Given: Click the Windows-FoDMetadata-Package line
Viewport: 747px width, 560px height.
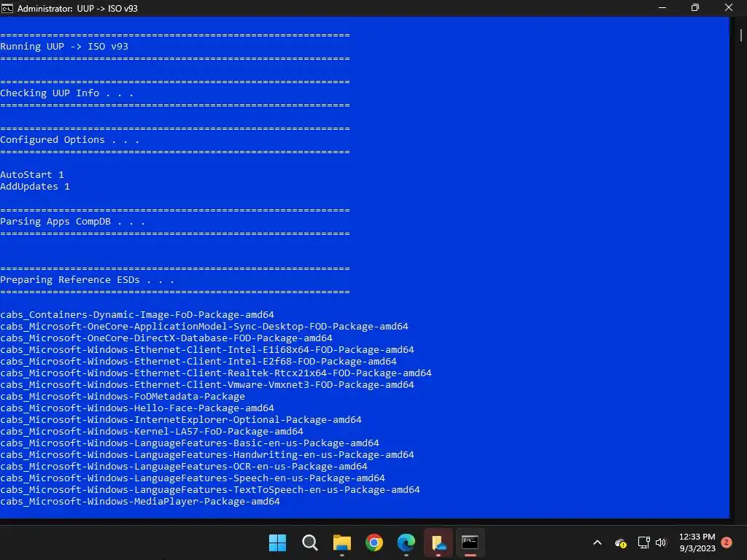Looking at the screenshot, I should (x=123, y=397).
